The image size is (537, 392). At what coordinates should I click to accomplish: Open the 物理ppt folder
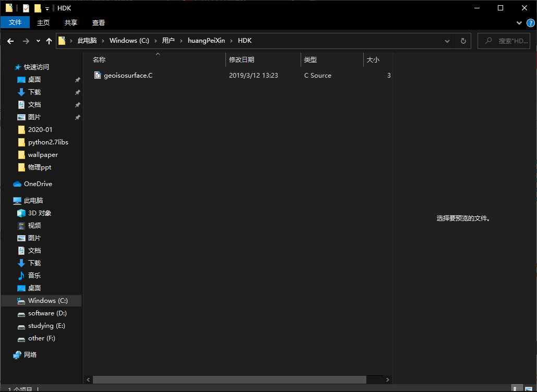[x=39, y=167]
